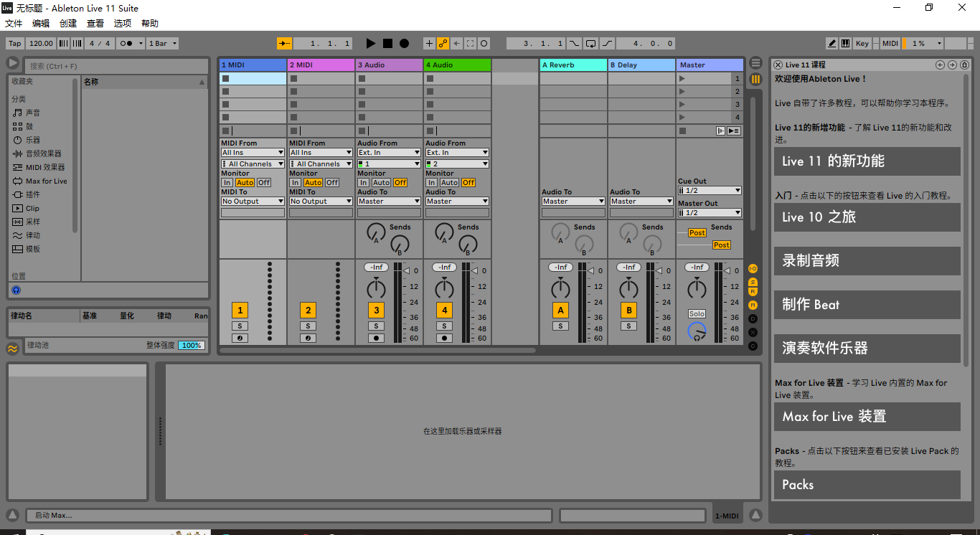Screen dimensions: 980x535
Task: Switch to Arrangement view using the horizontal-lines icon
Action: click(x=755, y=64)
